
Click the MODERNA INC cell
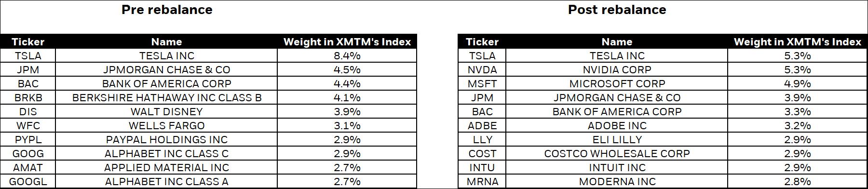(617, 181)
